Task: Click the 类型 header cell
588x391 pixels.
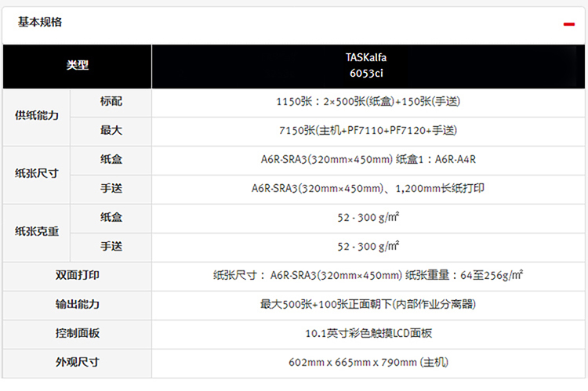Action: pyautogui.click(x=77, y=66)
